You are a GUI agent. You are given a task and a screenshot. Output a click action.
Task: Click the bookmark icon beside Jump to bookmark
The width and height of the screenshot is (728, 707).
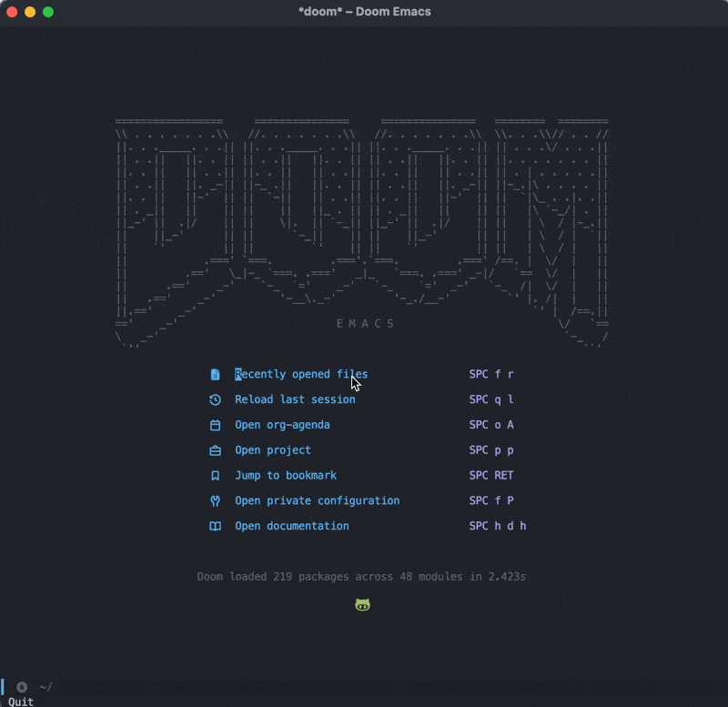215,476
